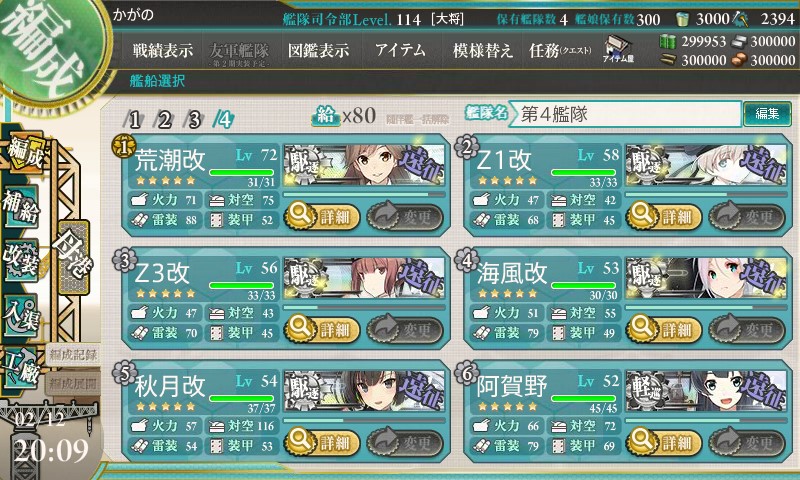Click the large 編成 circular emblem

[x=48, y=48]
